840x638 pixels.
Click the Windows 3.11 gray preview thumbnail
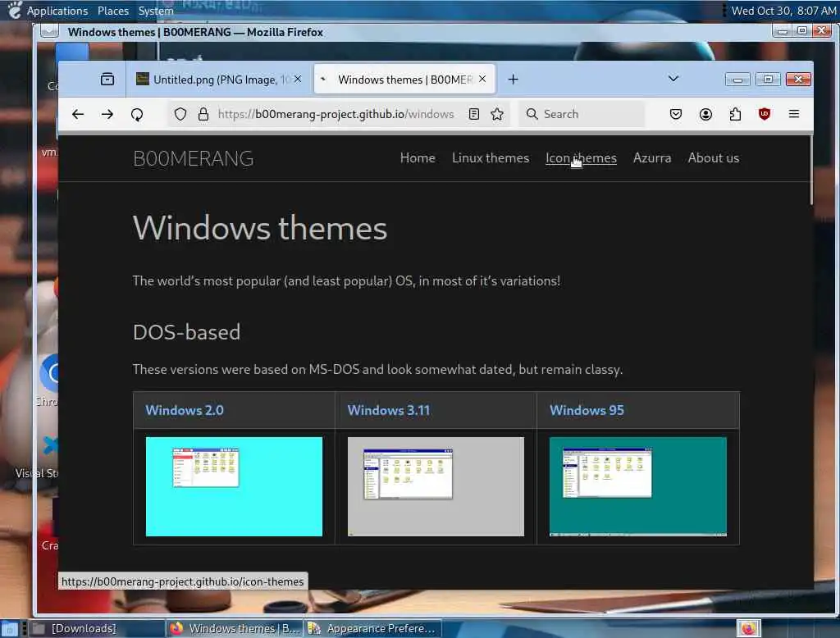[436, 486]
